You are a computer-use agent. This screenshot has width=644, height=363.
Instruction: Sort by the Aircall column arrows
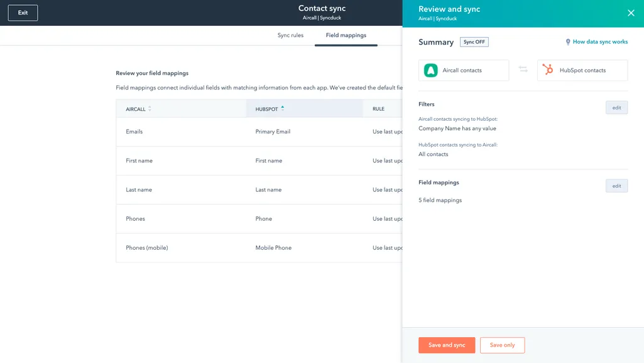(150, 109)
